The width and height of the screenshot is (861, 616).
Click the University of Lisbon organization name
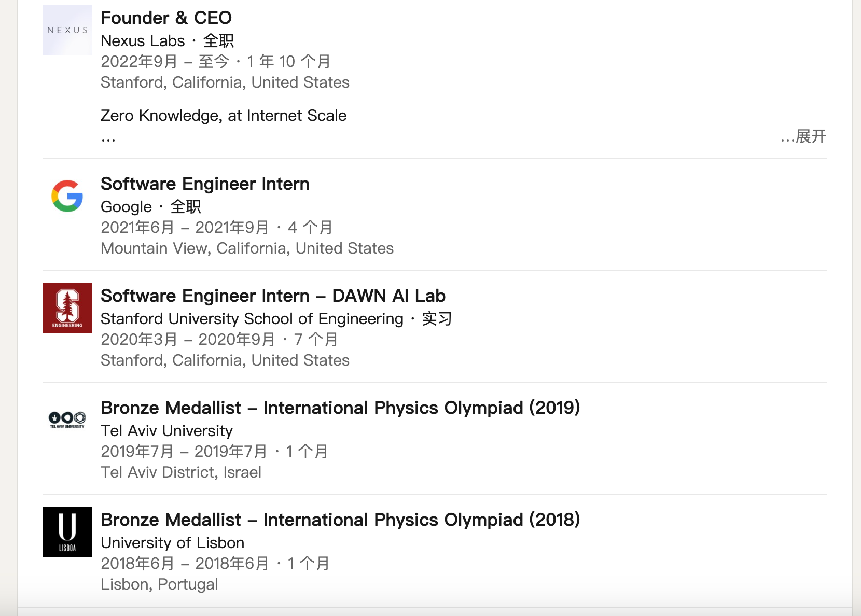[172, 542]
